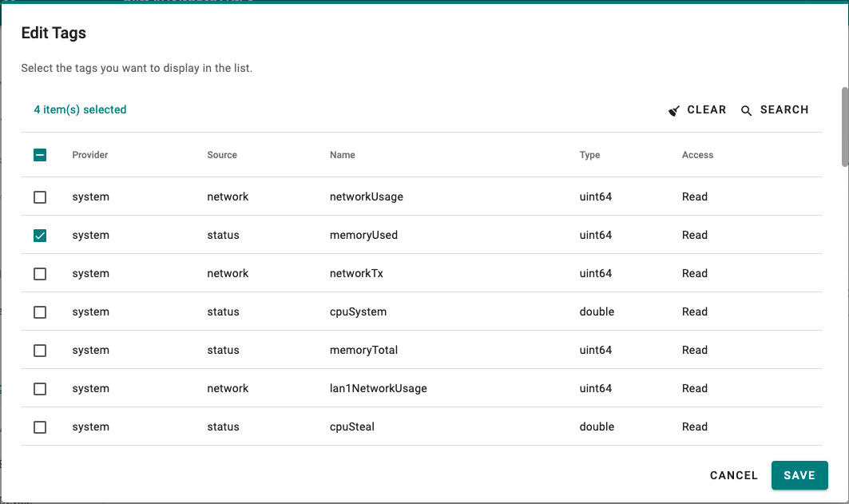
Task: Click the '4 item(s) selected' text
Action: click(x=80, y=109)
